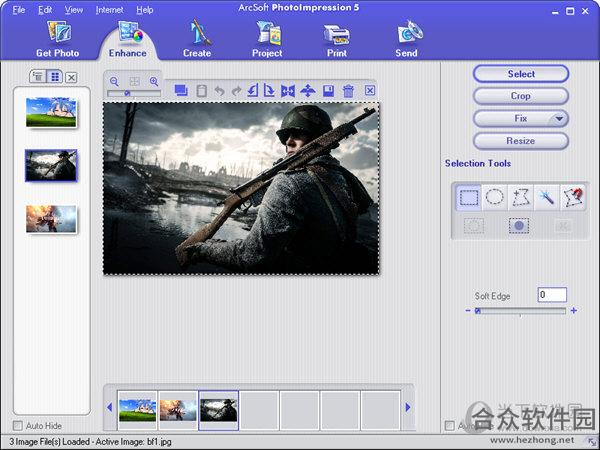
Task: Close the album panel with its X button
Action: tap(71, 78)
